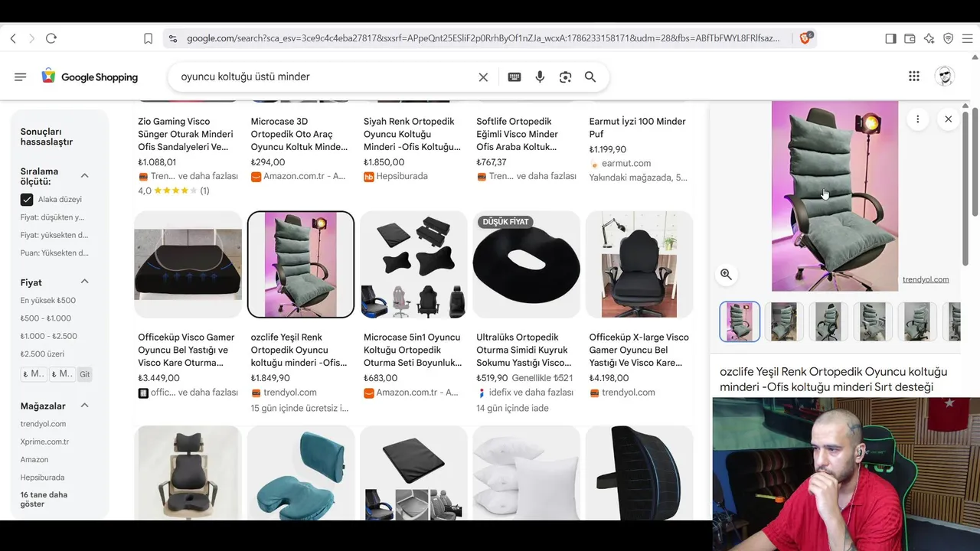Submit search with the magnifier icon
This screenshot has width=980, height=551.
[590, 77]
